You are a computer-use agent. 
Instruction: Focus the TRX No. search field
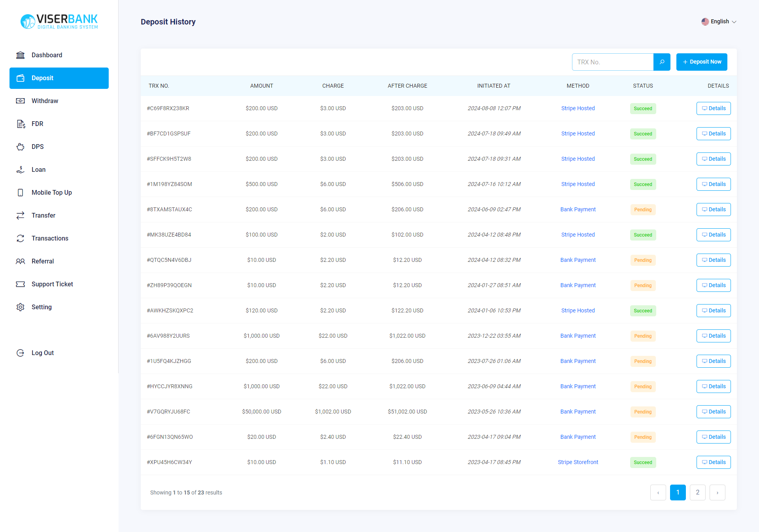[x=612, y=62]
